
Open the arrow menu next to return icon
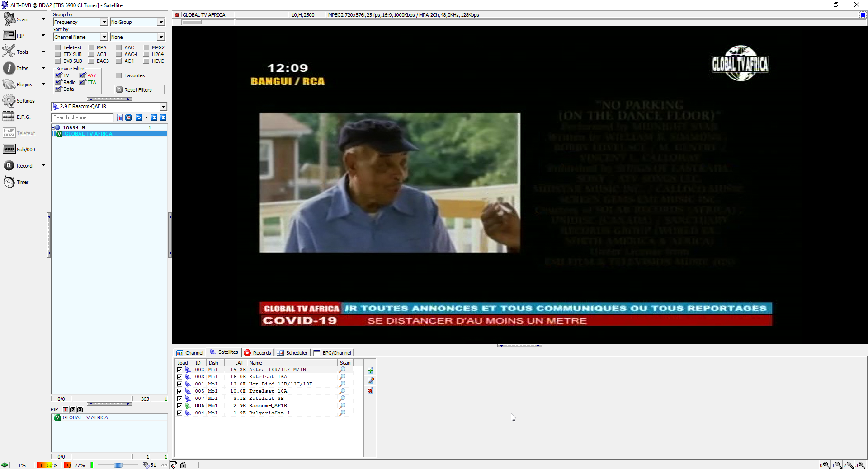coord(146,117)
